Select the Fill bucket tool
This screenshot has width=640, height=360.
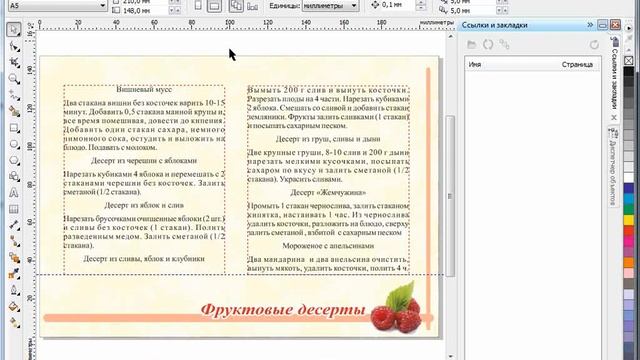(x=13, y=307)
